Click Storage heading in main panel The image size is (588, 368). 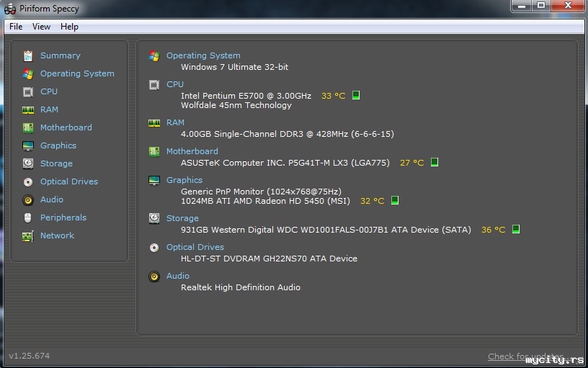coord(182,218)
